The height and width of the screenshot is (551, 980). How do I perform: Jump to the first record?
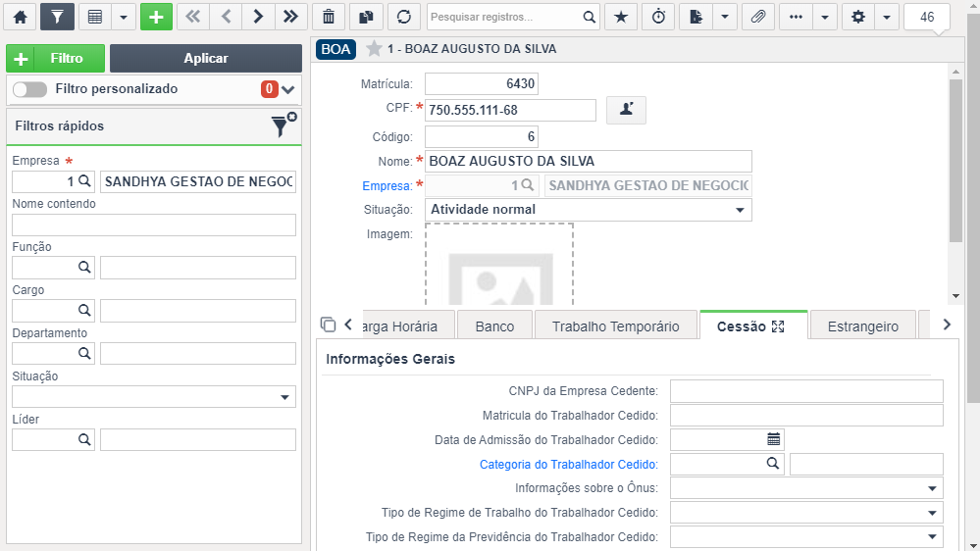[x=193, y=17]
